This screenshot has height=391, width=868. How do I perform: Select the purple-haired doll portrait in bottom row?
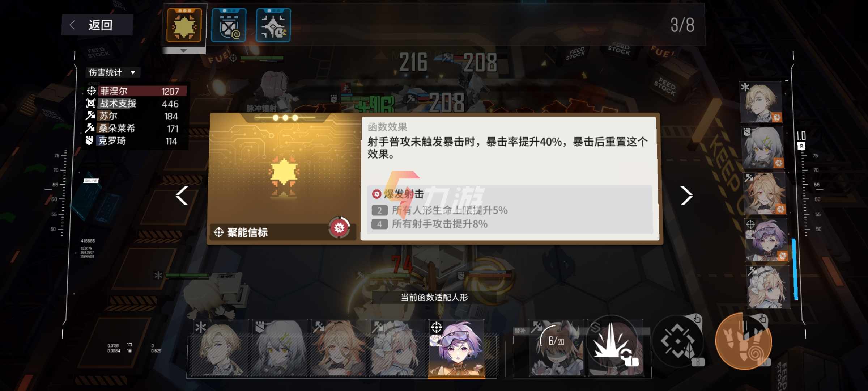(x=456, y=349)
